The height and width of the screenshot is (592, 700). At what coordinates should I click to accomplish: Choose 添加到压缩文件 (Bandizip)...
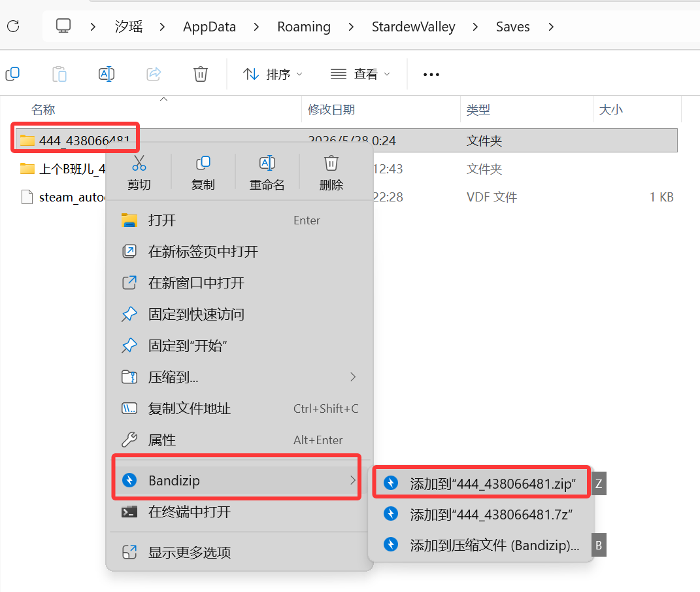click(482, 545)
